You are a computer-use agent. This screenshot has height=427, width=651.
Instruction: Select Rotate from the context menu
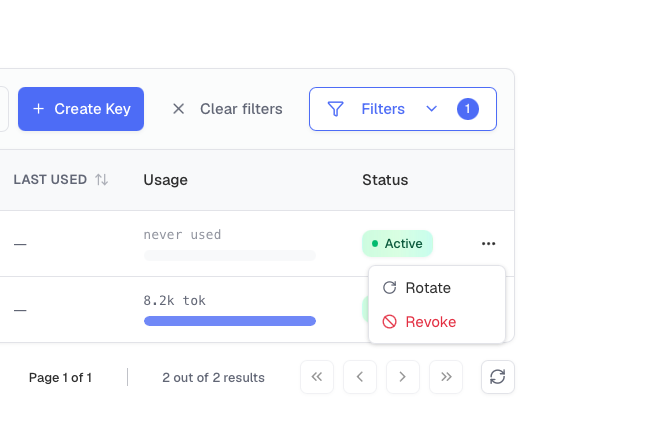tap(437, 288)
